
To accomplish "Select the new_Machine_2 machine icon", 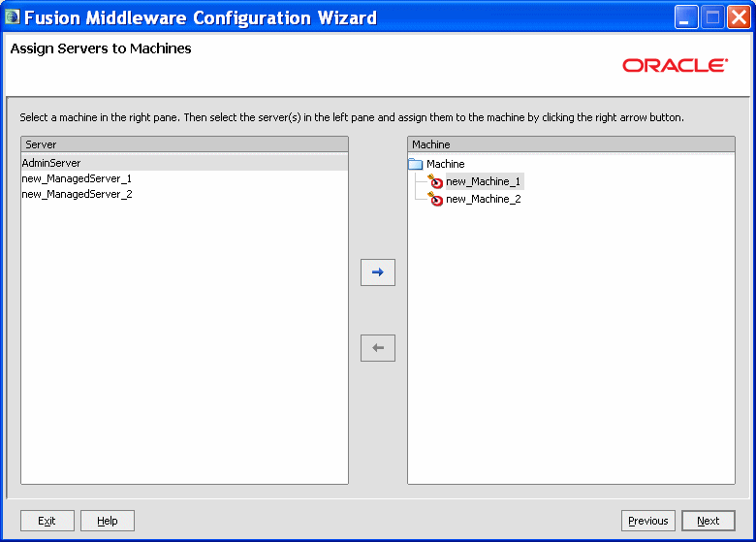I will (435, 199).
